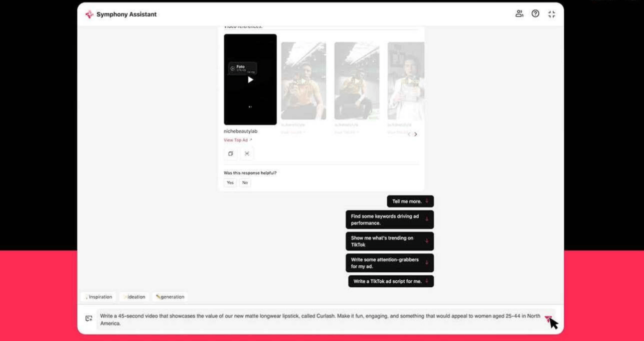Select the generation tab
Viewport: 644px width, 341px height.
pyautogui.click(x=170, y=297)
